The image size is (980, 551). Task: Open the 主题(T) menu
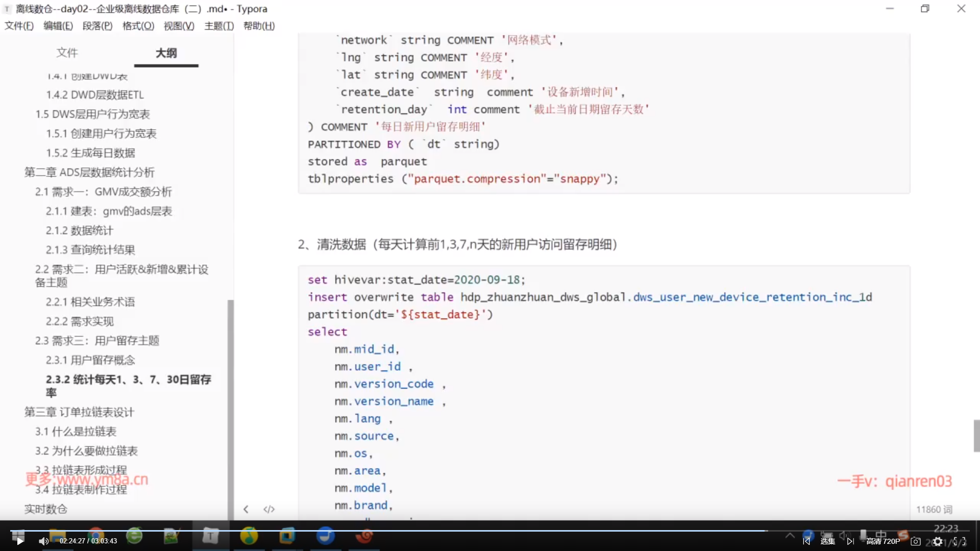click(219, 26)
